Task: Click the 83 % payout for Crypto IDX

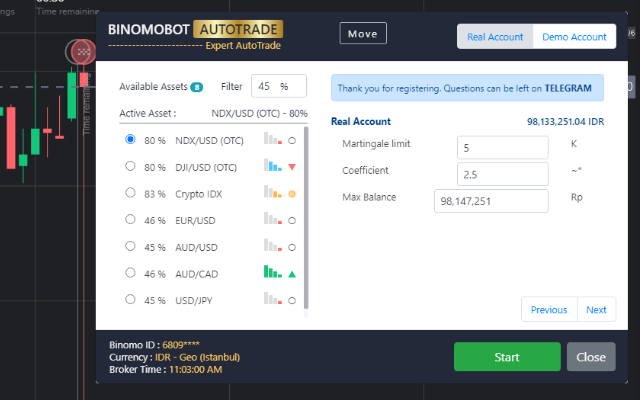Action: (x=155, y=194)
